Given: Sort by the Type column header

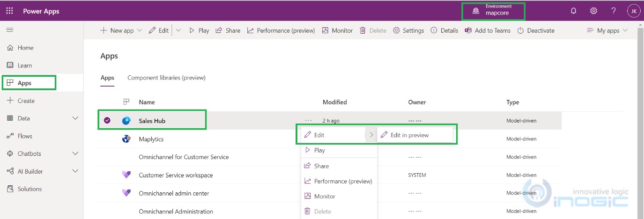Looking at the screenshot, I should click(513, 102).
